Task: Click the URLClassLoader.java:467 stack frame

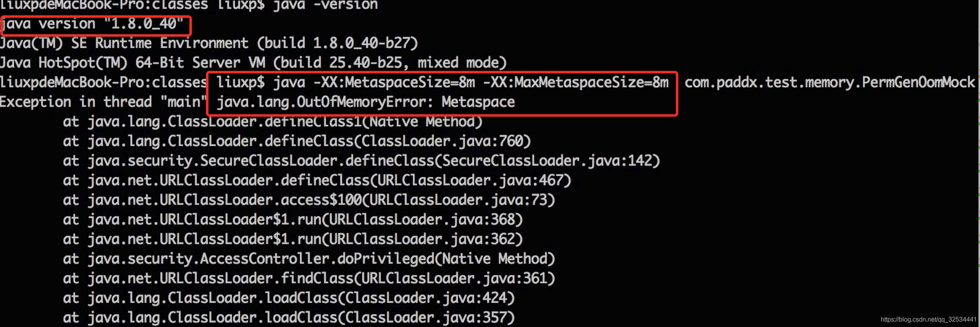Action: coord(317,181)
